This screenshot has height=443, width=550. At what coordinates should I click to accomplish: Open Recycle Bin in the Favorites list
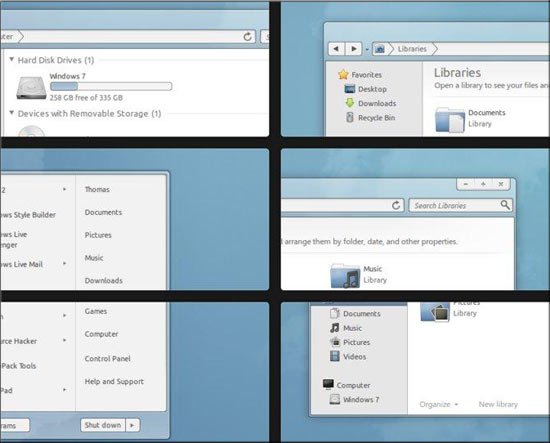coord(376,118)
